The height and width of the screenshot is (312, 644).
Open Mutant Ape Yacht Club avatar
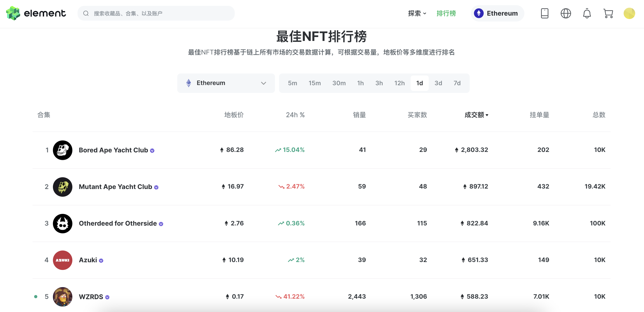tap(62, 187)
